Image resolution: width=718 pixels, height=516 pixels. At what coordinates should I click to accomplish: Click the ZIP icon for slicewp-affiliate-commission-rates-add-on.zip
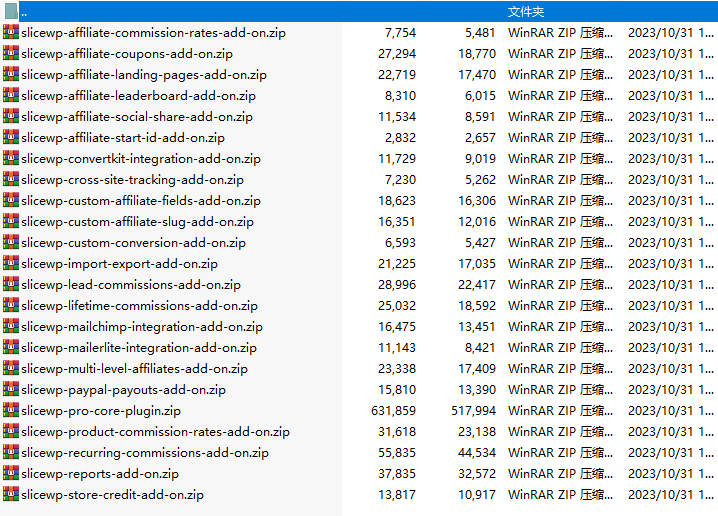point(11,32)
